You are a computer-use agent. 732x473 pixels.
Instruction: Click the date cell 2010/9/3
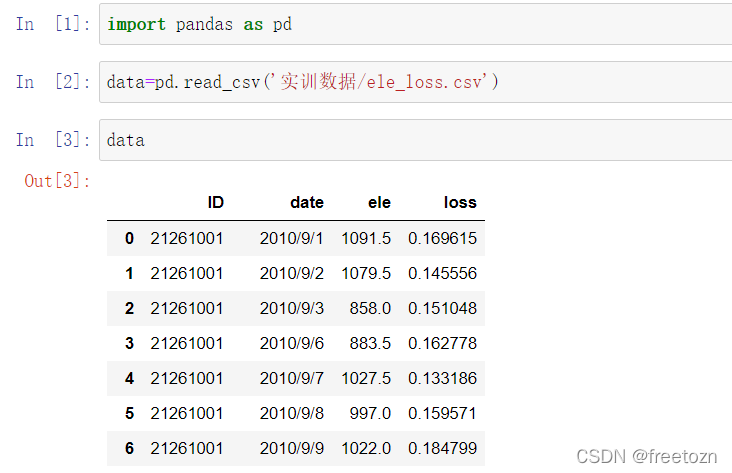coord(291,308)
